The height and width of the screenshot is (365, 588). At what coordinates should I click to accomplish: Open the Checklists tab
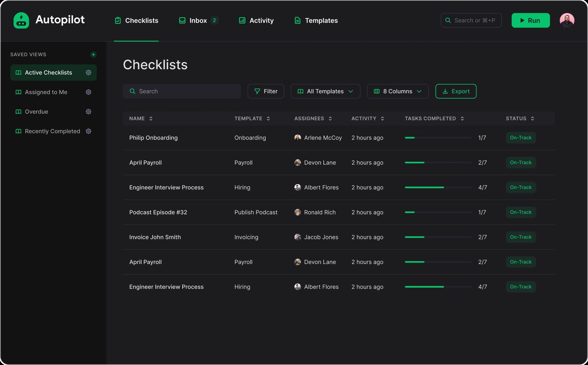tap(136, 20)
